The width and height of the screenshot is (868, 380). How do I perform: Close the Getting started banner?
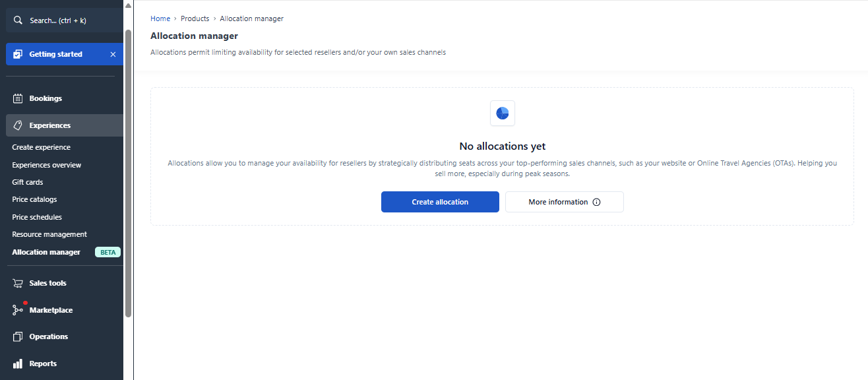pos(113,54)
